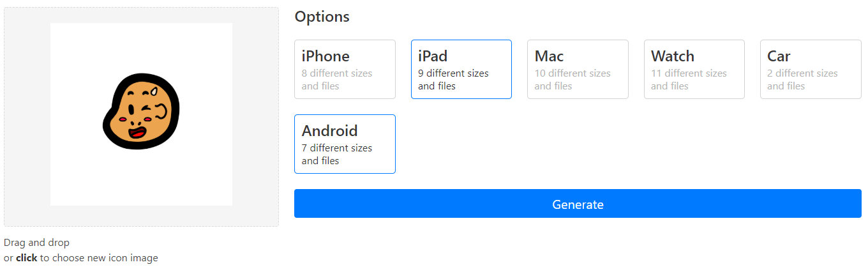Click "2 different sizes" under Car
The image size is (868, 267).
802,73
